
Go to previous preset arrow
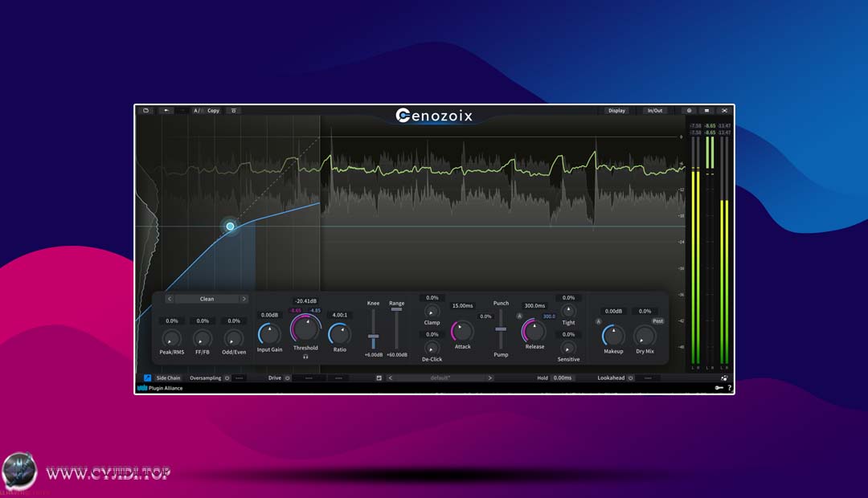coord(391,378)
